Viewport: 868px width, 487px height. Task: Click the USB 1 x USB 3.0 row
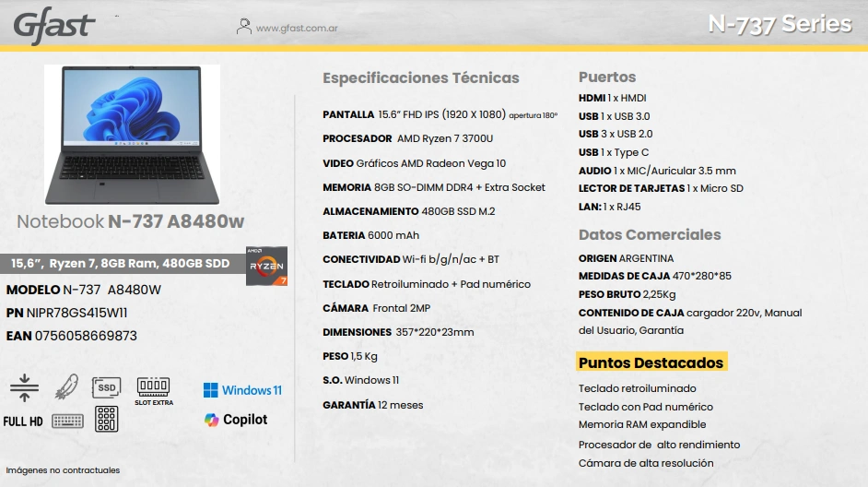click(x=615, y=116)
